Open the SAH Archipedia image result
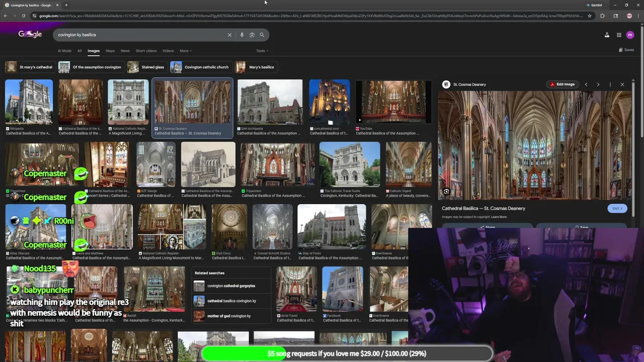Viewport: 644px width, 362px height. 270,102
